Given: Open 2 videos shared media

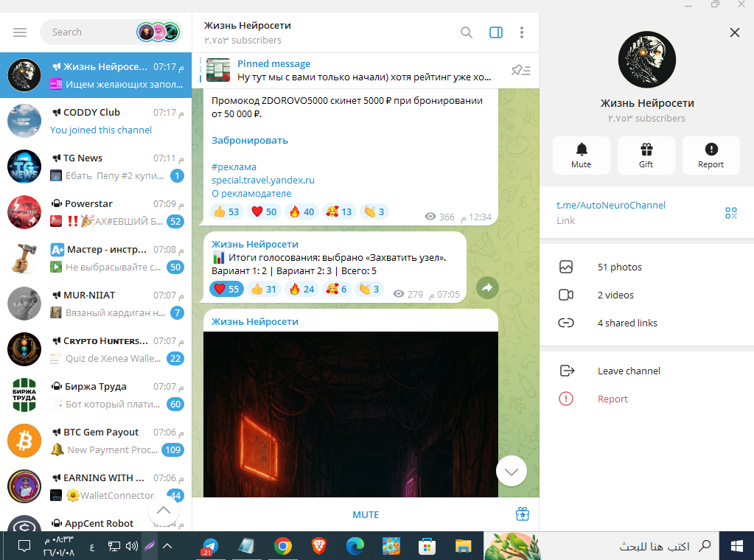Looking at the screenshot, I should coord(647,295).
